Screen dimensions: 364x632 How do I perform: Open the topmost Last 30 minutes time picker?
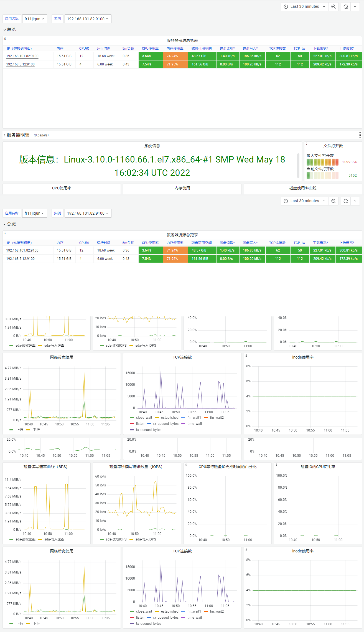(305, 7)
